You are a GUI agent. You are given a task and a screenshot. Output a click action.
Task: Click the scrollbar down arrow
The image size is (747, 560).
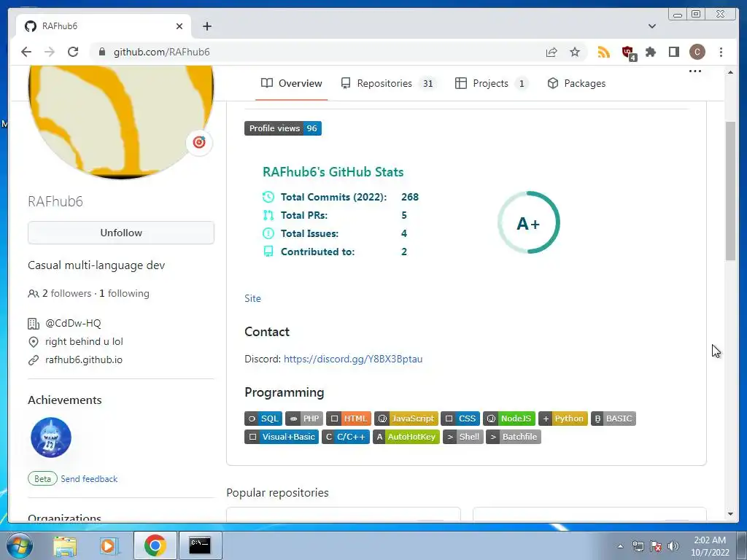click(x=730, y=514)
